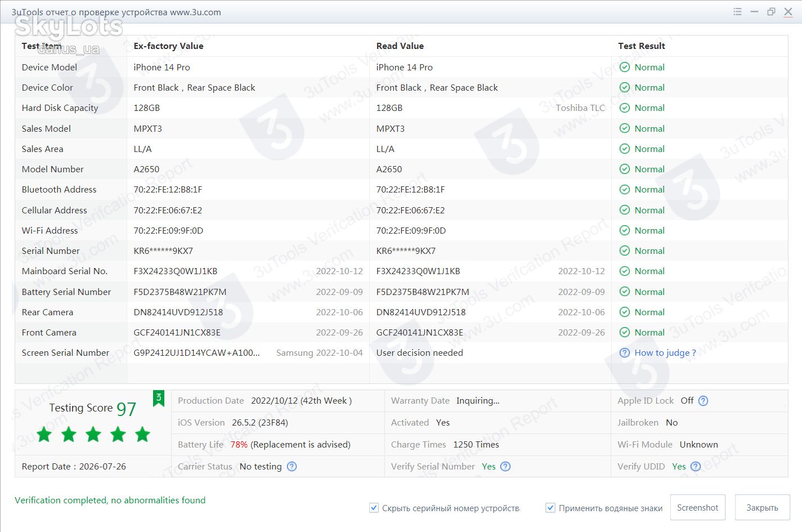Click the Read Value column header
Image resolution: width=802 pixels, height=532 pixels.
[x=400, y=46]
